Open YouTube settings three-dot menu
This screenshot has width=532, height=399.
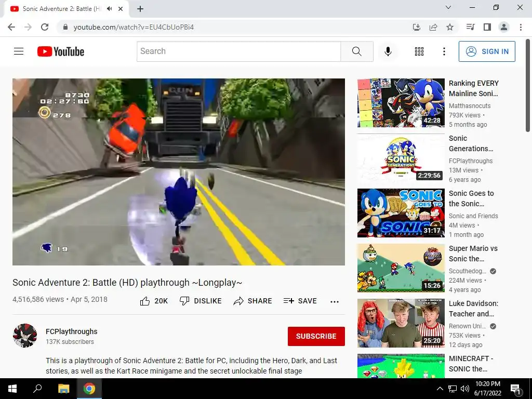444,51
